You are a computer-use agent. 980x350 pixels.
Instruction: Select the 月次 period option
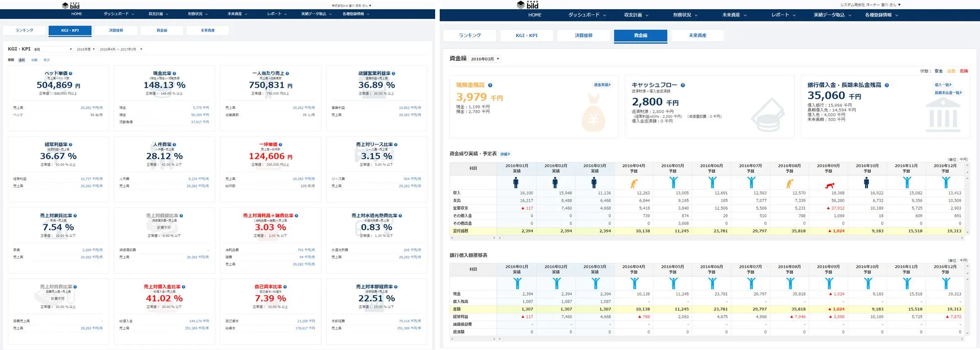pos(47,60)
